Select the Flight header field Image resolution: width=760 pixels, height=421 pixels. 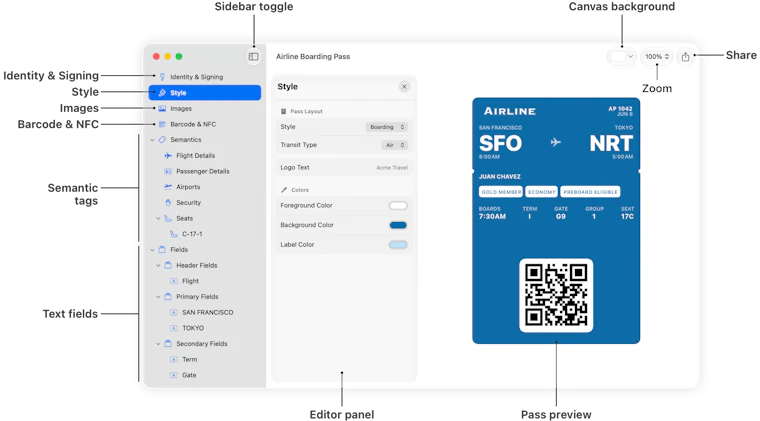point(205,281)
